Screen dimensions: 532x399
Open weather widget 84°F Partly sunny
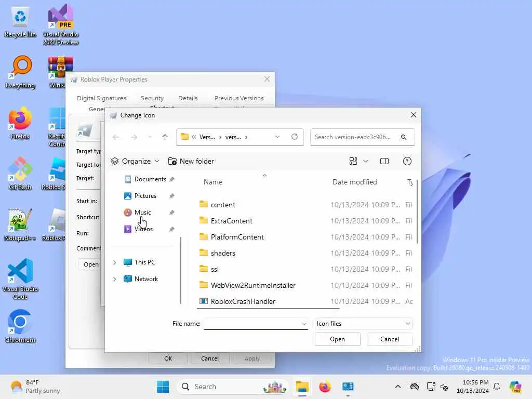35,387
